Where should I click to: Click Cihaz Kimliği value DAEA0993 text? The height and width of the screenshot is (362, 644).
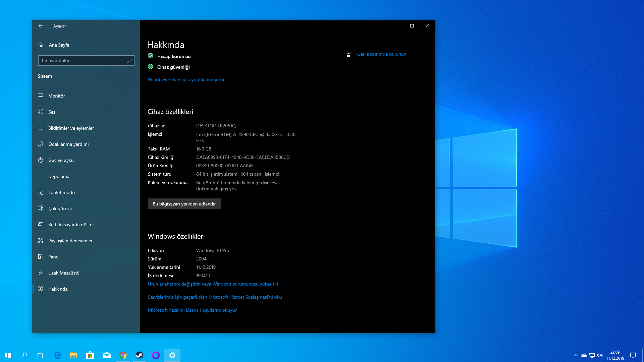point(243,157)
